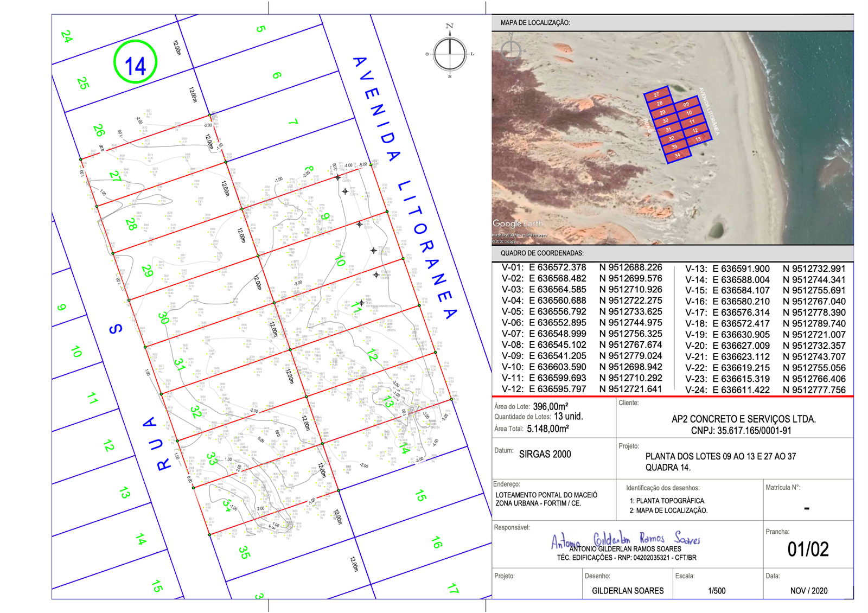Select the V-24 coordinate row
Screen dimensions: 868x613
pyautogui.click(x=764, y=389)
